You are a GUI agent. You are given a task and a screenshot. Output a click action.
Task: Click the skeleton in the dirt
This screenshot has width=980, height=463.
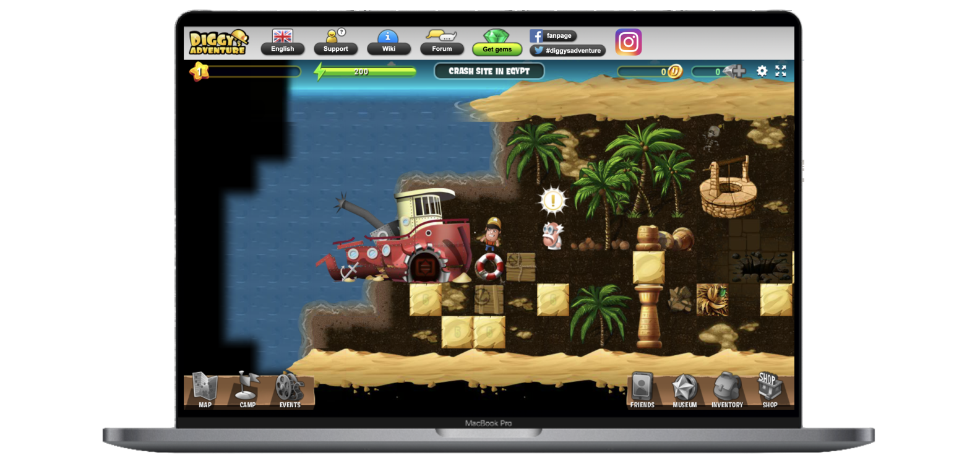pyautogui.click(x=713, y=137)
